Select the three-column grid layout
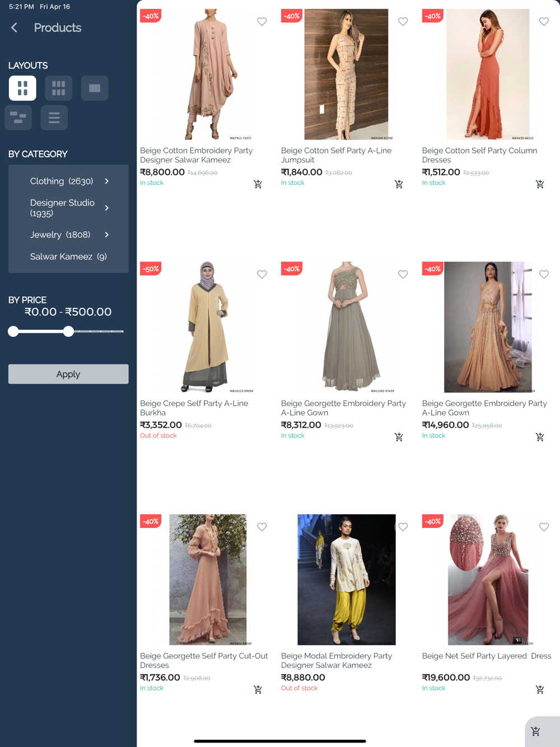This screenshot has width=560, height=747. pos(59,88)
